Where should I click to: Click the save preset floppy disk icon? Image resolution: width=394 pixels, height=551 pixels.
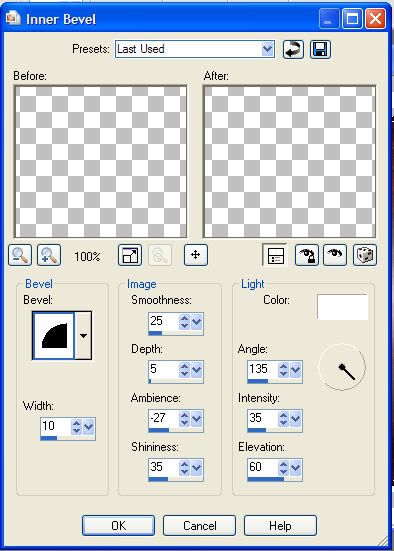tap(320, 49)
